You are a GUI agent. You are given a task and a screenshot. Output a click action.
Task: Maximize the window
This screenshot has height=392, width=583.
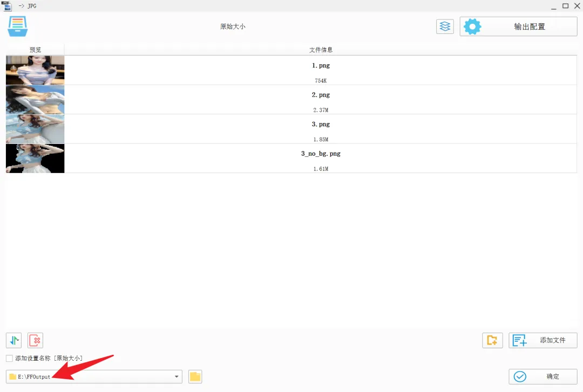click(x=566, y=6)
